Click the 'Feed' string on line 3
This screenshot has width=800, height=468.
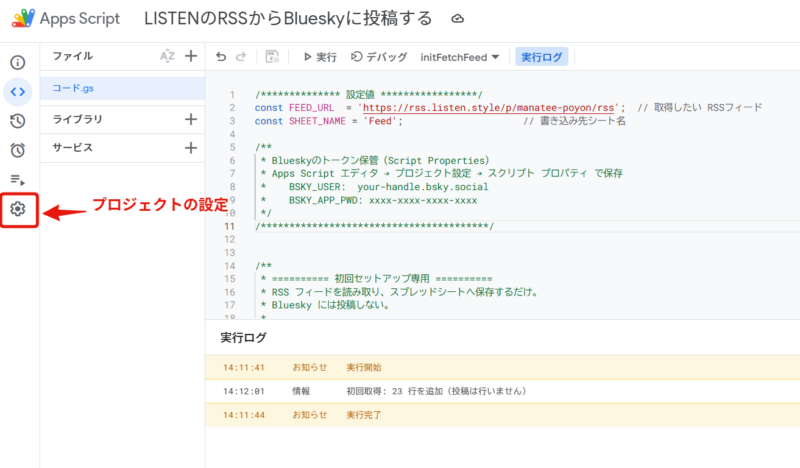click(x=380, y=121)
